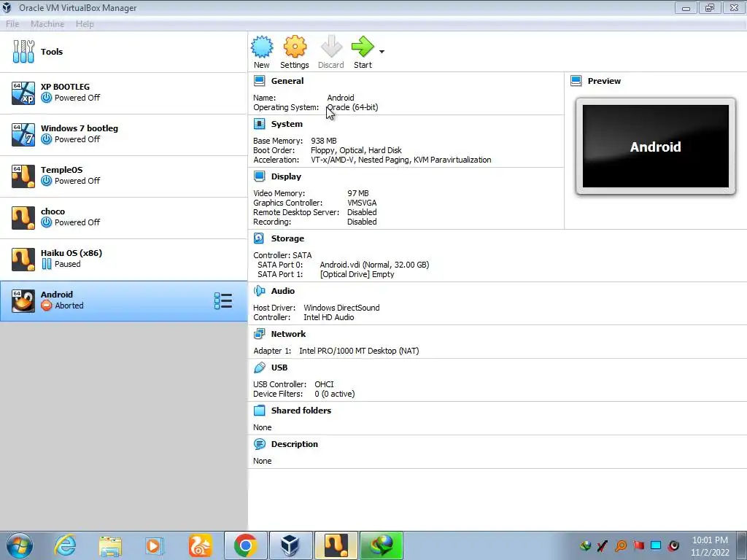This screenshot has height=560, width=747.
Task: Click the Android preview thumbnail
Action: point(656,147)
